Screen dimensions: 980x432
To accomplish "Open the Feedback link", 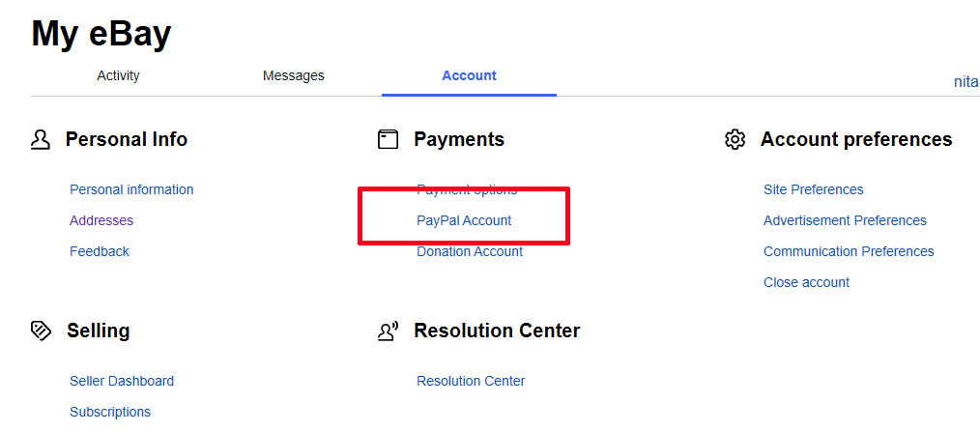I will tap(100, 251).
